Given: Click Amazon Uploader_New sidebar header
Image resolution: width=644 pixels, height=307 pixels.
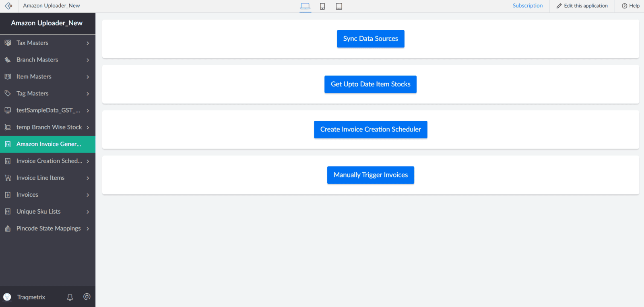Looking at the screenshot, I should pyautogui.click(x=47, y=23).
